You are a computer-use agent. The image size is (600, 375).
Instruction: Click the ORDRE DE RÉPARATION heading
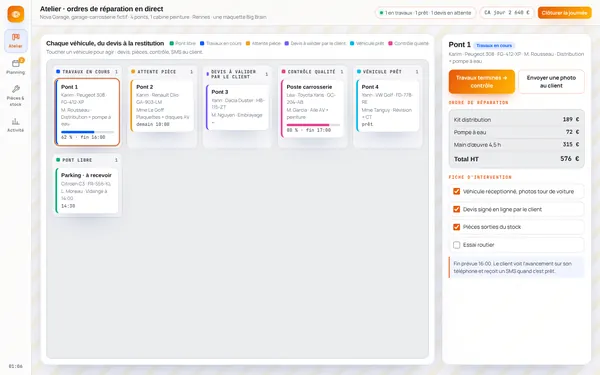(x=478, y=103)
